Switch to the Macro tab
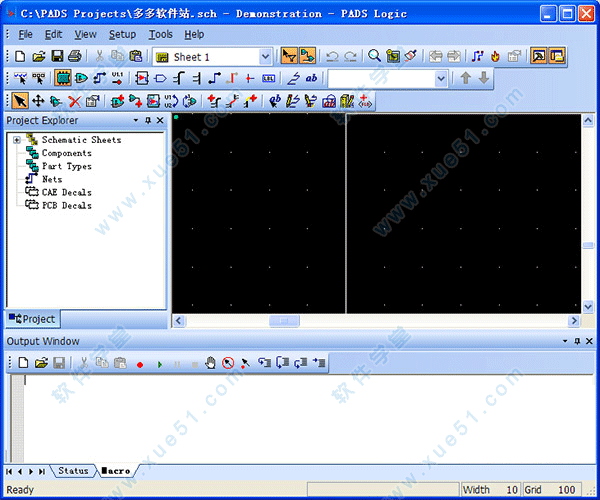600x500 pixels. click(x=116, y=471)
